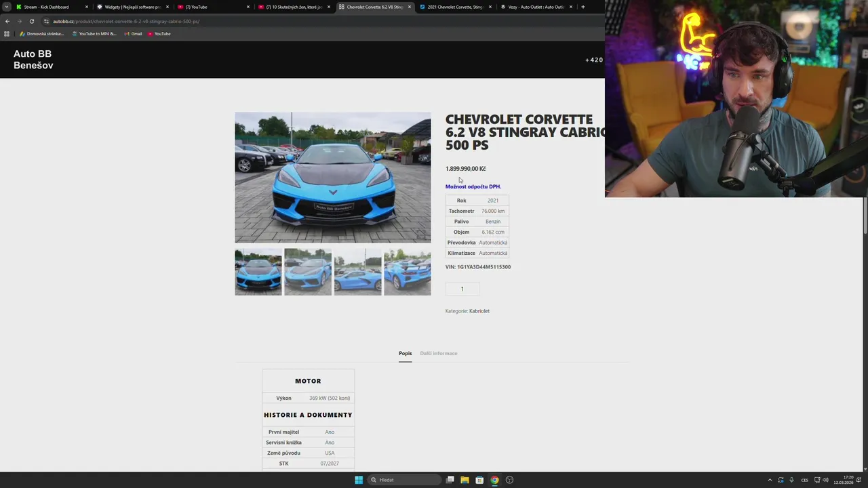This screenshot has height=488, width=868.
Task: Select fourth thumbnail of Corvette rear view
Action: pos(407,272)
